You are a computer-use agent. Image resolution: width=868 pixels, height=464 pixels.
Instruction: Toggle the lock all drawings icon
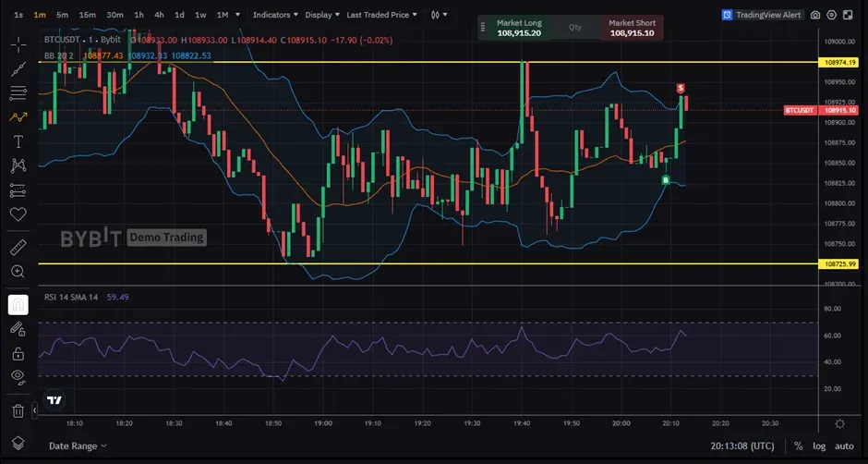pos(18,353)
